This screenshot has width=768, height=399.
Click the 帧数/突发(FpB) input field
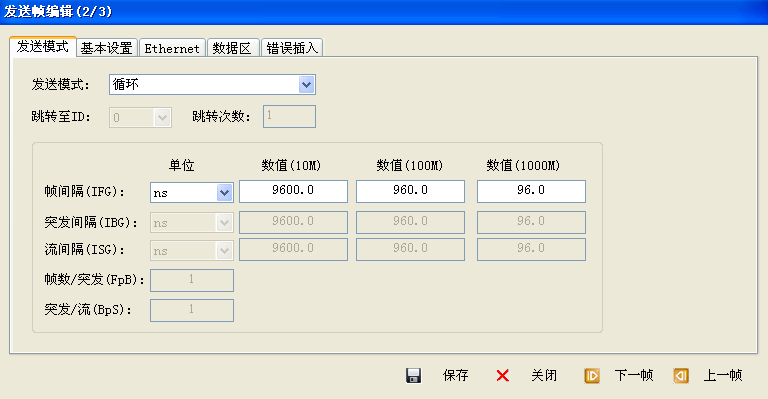[x=192, y=280]
